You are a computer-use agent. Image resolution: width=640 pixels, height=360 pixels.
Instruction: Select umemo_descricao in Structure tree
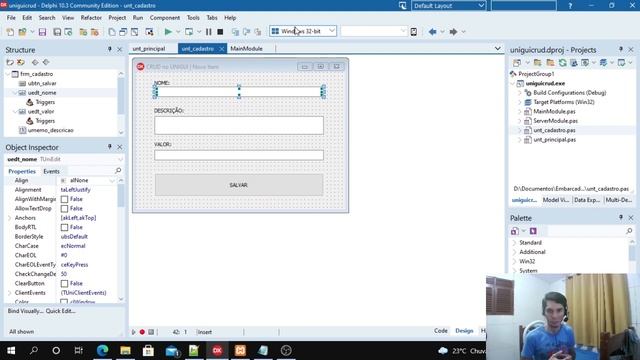pyautogui.click(x=51, y=130)
